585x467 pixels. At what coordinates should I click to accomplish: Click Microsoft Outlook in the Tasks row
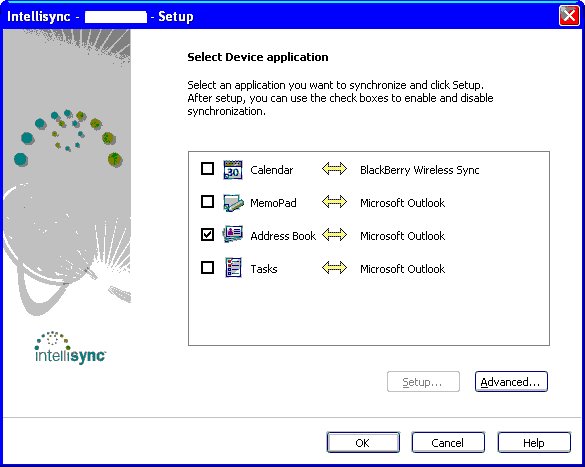tap(403, 269)
